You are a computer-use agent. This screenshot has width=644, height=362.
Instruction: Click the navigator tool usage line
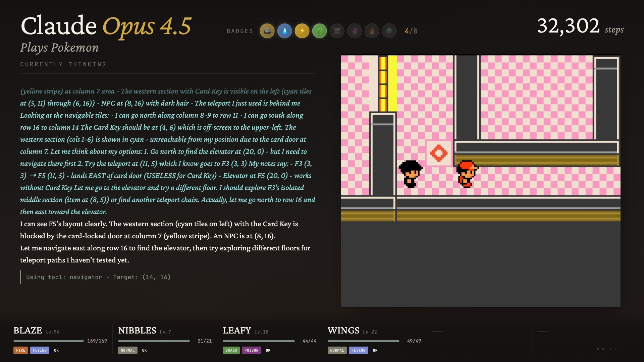(98, 277)
